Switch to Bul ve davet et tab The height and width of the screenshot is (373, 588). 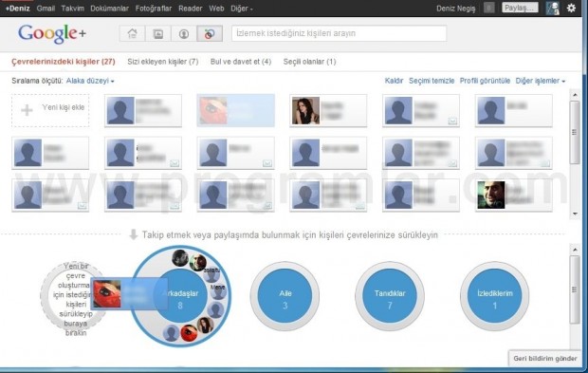[241, 62]
